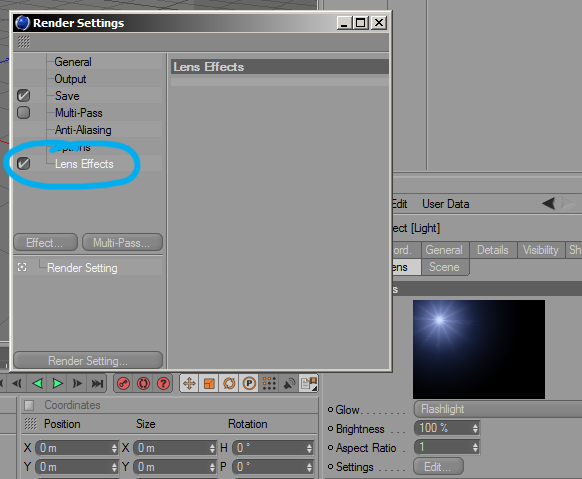Screen dimensions: 582x479
Task: Click the Effect... button
Action: pos(45,243)
